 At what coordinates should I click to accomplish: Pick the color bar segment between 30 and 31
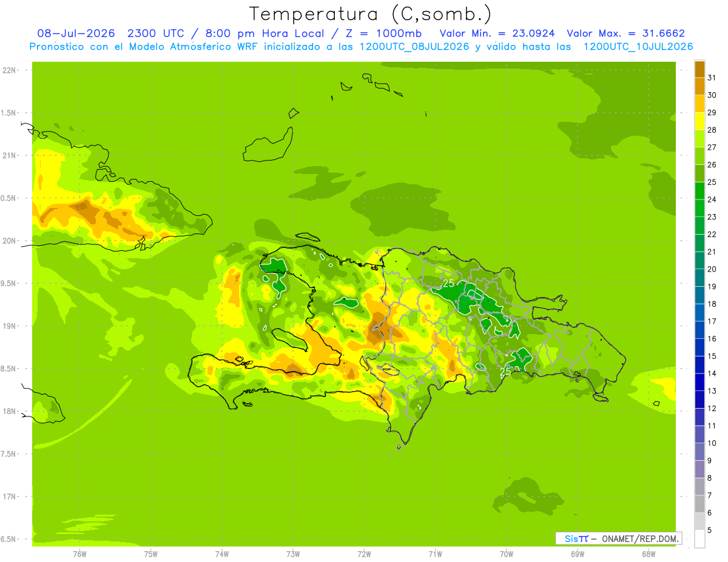point(699,85)
